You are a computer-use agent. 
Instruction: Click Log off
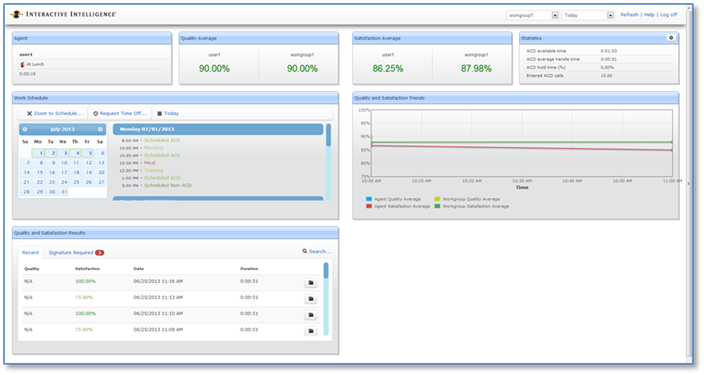click(x=668, y=15)
